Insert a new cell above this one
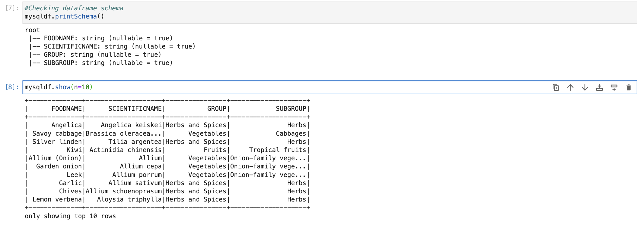Image resolution: width=644 pixels, height=227 pixels. [599, 88]
